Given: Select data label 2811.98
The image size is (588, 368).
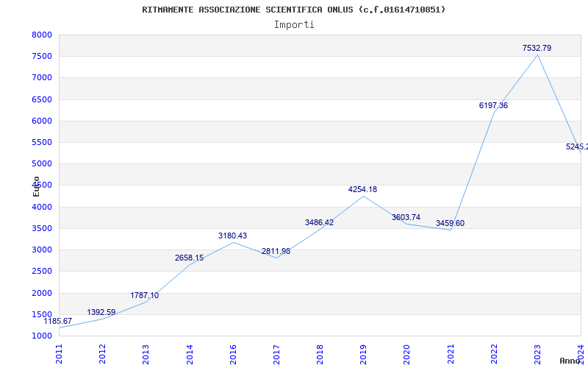Looking at the screenshot, I should pos(276,251).
